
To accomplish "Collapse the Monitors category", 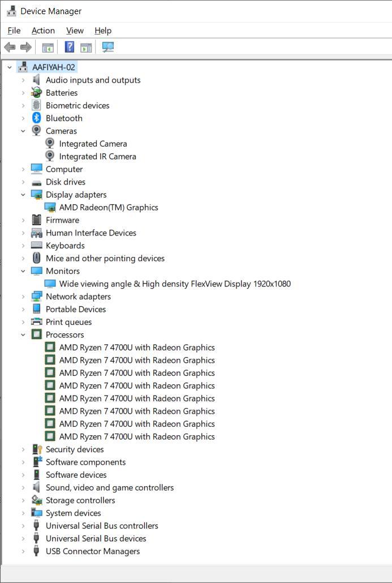I will [23, 271].
